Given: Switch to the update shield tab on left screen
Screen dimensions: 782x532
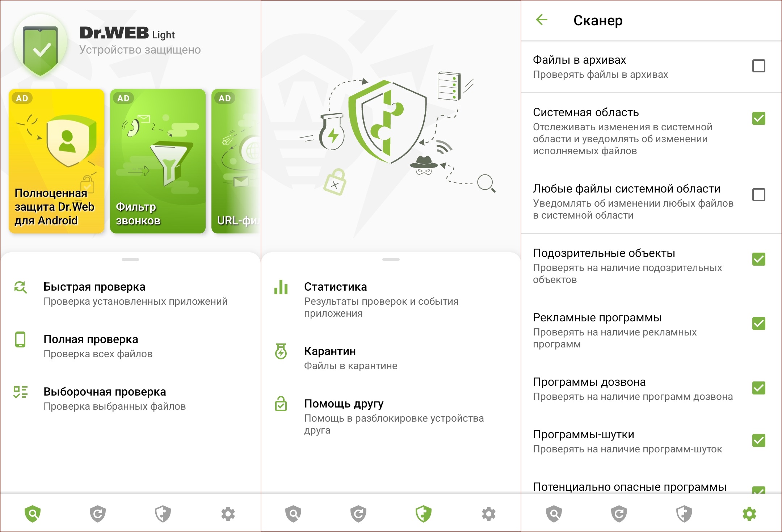Looking at the screenshot, I should click(98, 514).
